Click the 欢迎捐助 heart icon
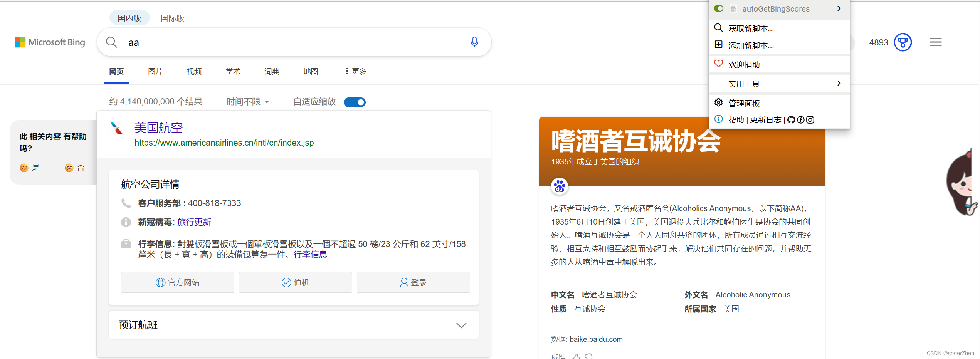The width and height of the screenshot is (980, 359). (x=718, y=64)
